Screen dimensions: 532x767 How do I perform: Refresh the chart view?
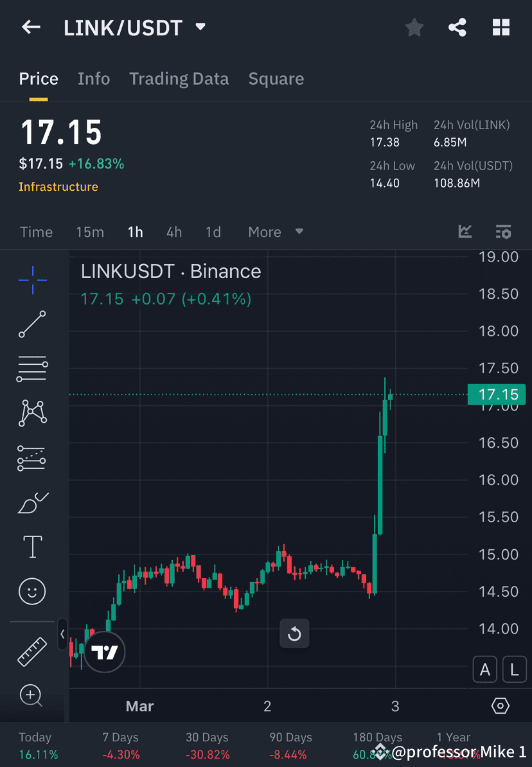click(294, 633)
